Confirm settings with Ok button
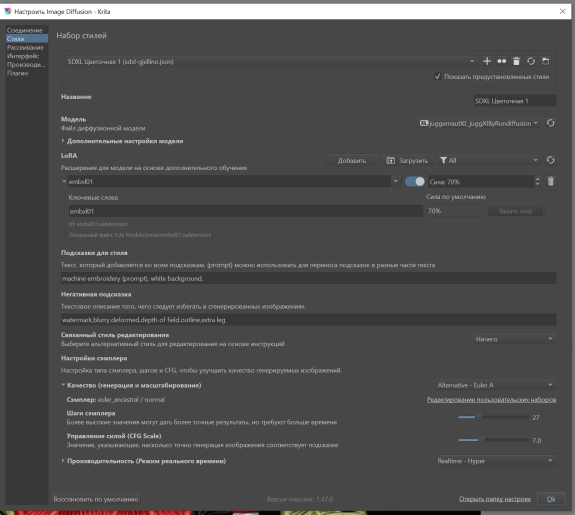Image resolution: width=575 pixels, height=515 pixels. pos(551,499)
